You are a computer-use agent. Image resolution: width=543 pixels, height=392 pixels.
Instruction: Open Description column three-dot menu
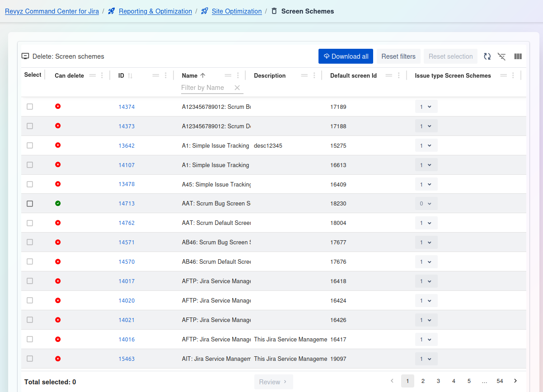(314, 75)
